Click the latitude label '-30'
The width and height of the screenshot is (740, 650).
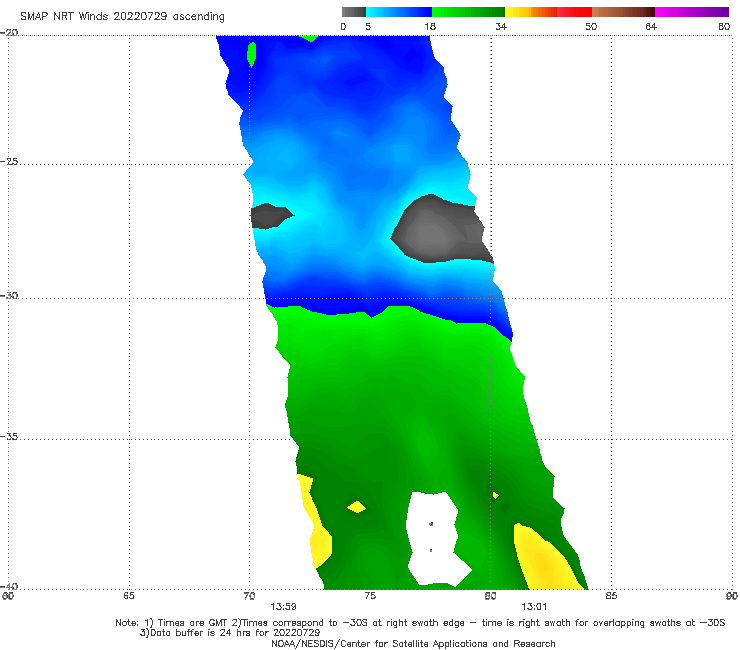9,296
